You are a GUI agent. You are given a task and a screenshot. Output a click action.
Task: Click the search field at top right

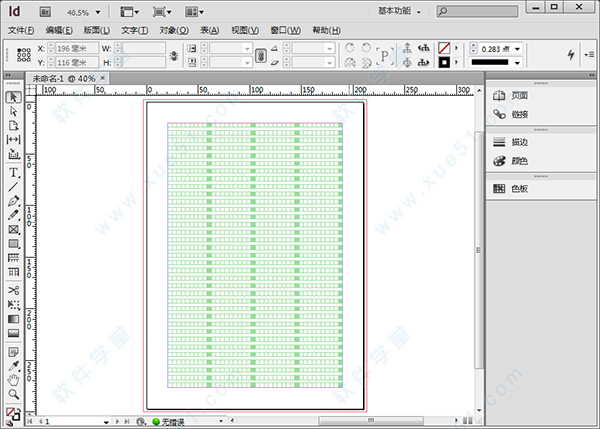click(477, 11)
